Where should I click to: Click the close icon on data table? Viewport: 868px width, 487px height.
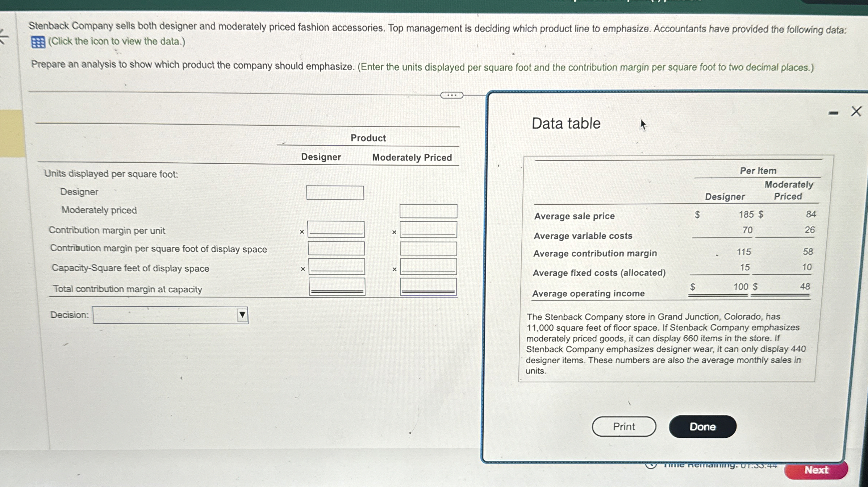(x=856, y=111)
